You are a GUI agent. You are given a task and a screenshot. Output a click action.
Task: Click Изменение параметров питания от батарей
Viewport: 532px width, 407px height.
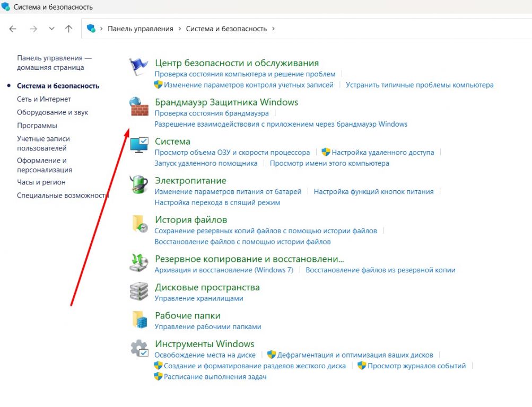[228, 192]
